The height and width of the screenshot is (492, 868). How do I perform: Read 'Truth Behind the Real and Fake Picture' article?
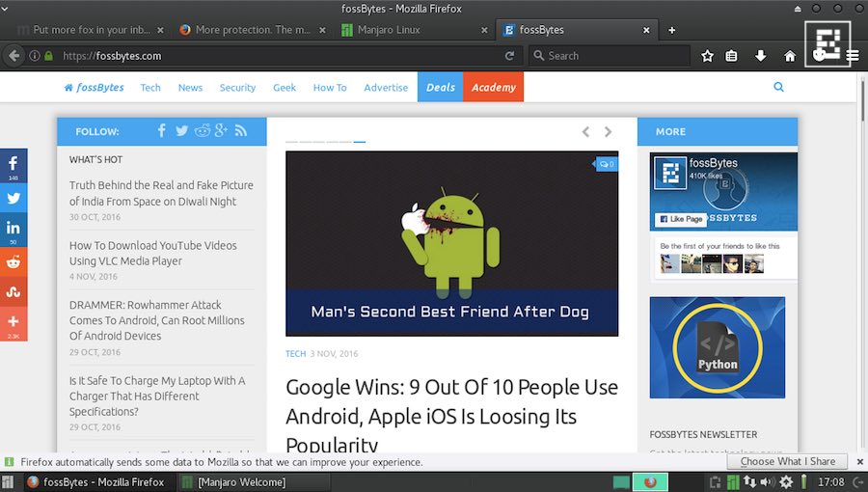coord(161,193)
